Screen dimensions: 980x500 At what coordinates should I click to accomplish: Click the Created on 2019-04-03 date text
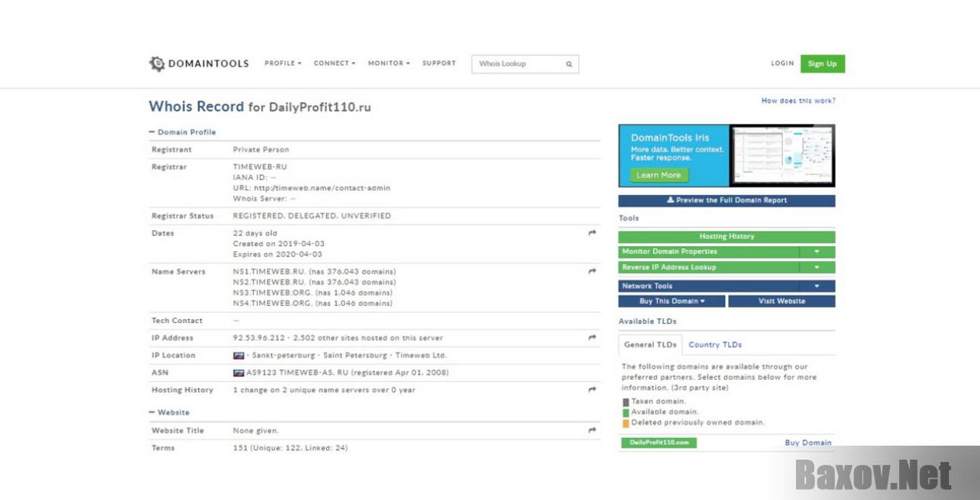coord(279,244)
